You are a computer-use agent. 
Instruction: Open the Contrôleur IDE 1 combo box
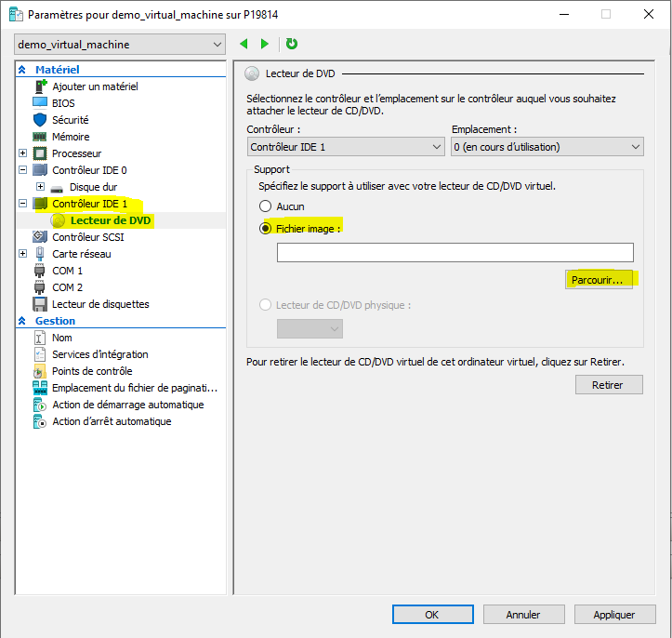coord(346,147)
